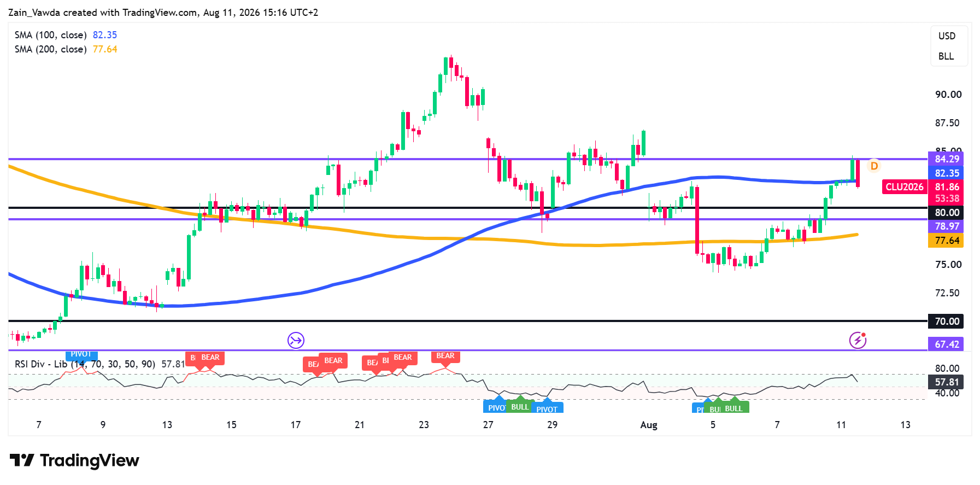The image size is (980, 485).
Task: Click the 87.50 price axis label
Action: [x=948, y=123]
